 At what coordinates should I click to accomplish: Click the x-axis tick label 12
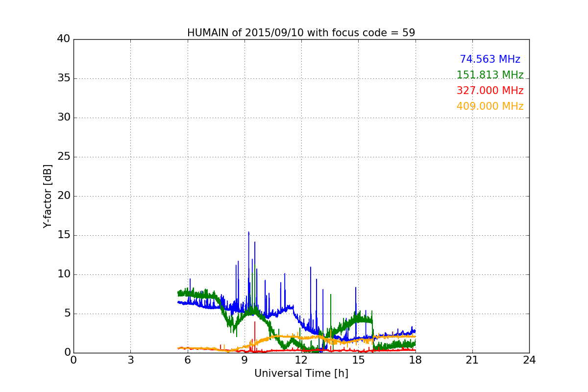coord(301,360)
